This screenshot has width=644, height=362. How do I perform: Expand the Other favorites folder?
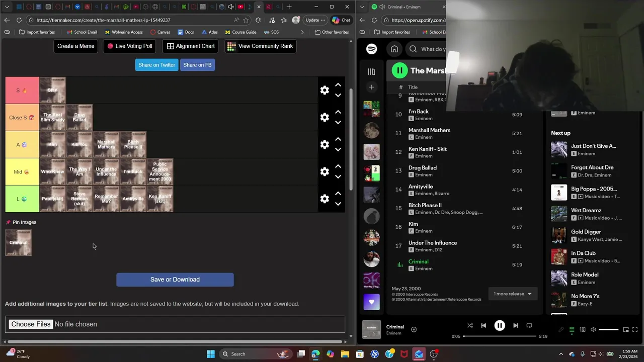(x=332, y=32)
